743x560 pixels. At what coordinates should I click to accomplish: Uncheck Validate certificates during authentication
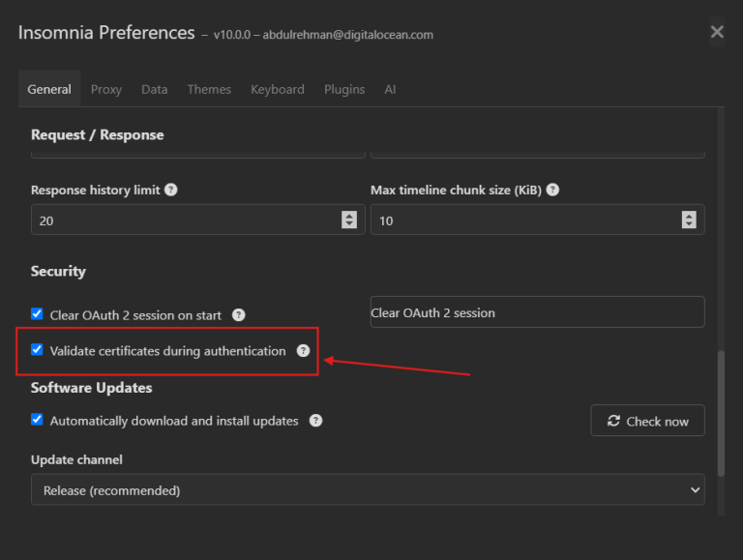[x=37, y=350]
